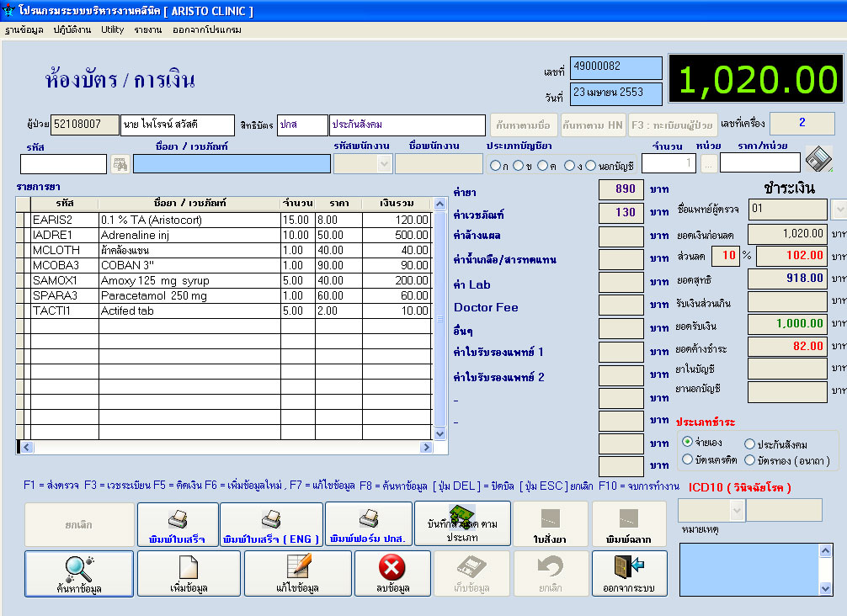847x616 pixels.
Task: Click the search data (ค้นหาข้อมูล) magnifier button
Action: pyautogui.click(x=78, y=573)
